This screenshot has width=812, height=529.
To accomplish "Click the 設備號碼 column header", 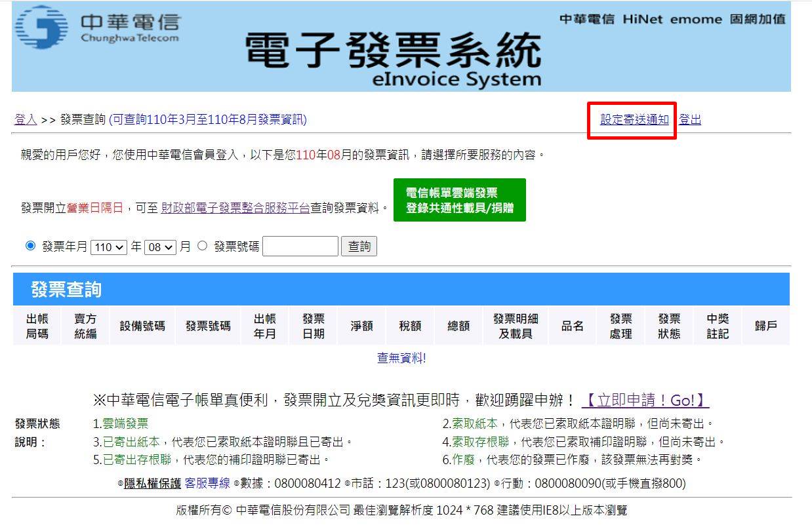I will (x=142, y=326).
